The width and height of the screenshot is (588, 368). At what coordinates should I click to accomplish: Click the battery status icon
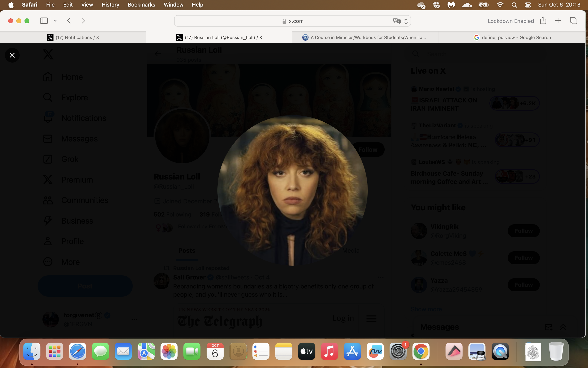tap(483, 5)
